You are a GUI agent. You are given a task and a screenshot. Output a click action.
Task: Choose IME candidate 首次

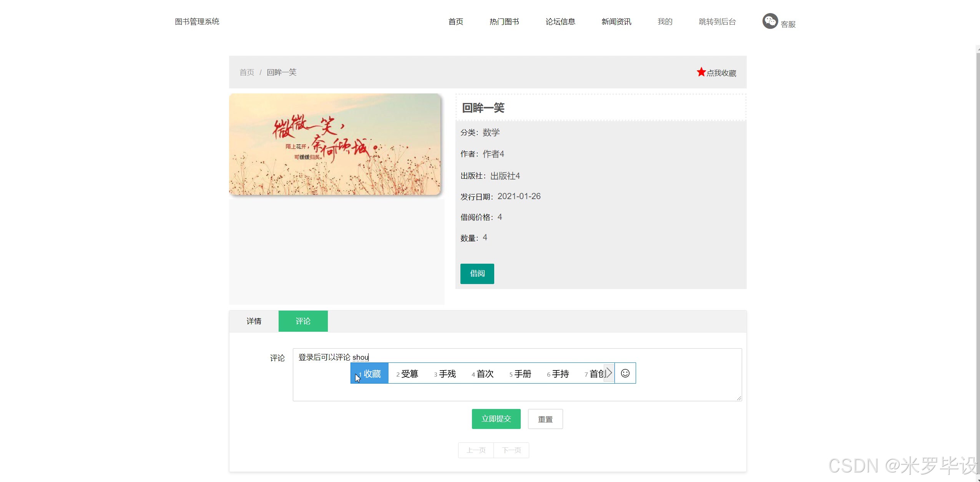click(x=483, y=374)
